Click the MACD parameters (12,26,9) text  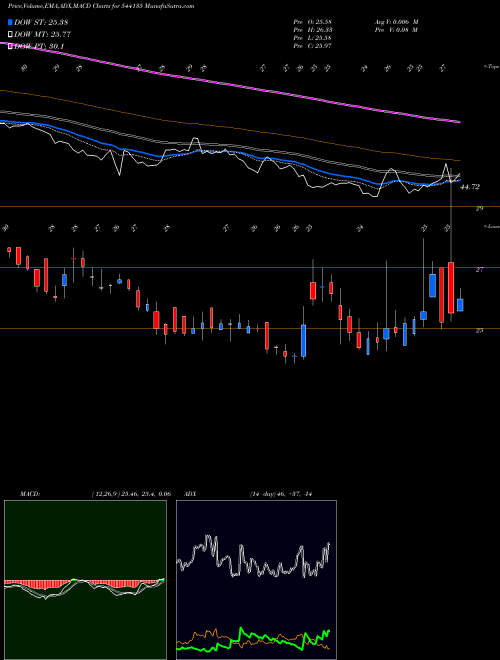click(x=131, y=494)
